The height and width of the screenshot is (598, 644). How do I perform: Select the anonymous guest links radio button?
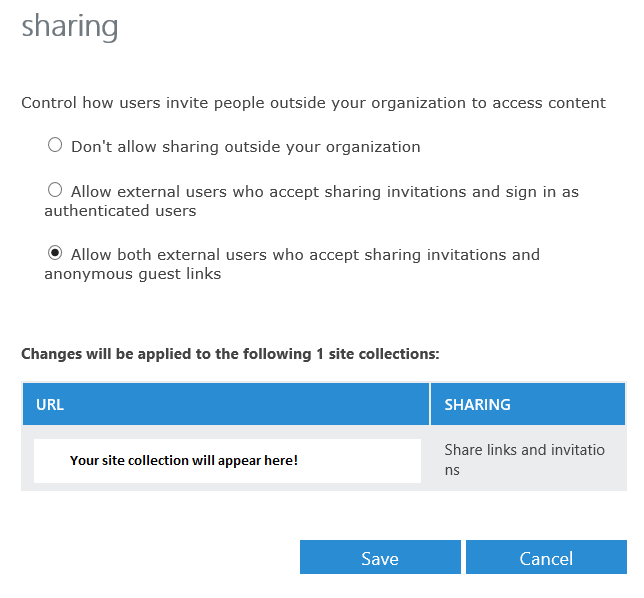click(x=55, y=253)
